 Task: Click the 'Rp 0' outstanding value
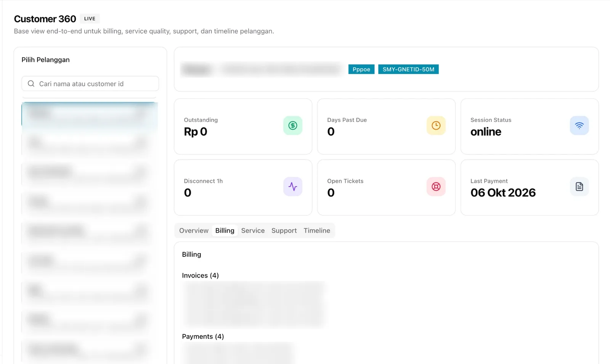(x=196, y=132)
